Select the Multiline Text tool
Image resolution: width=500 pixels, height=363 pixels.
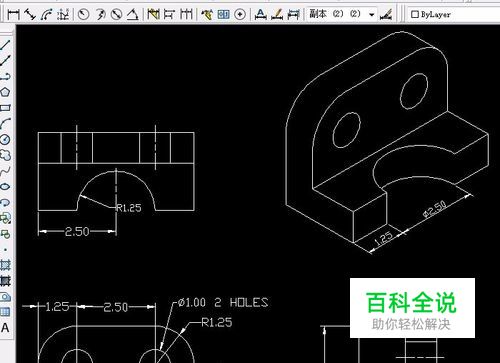tap(5, 328)
